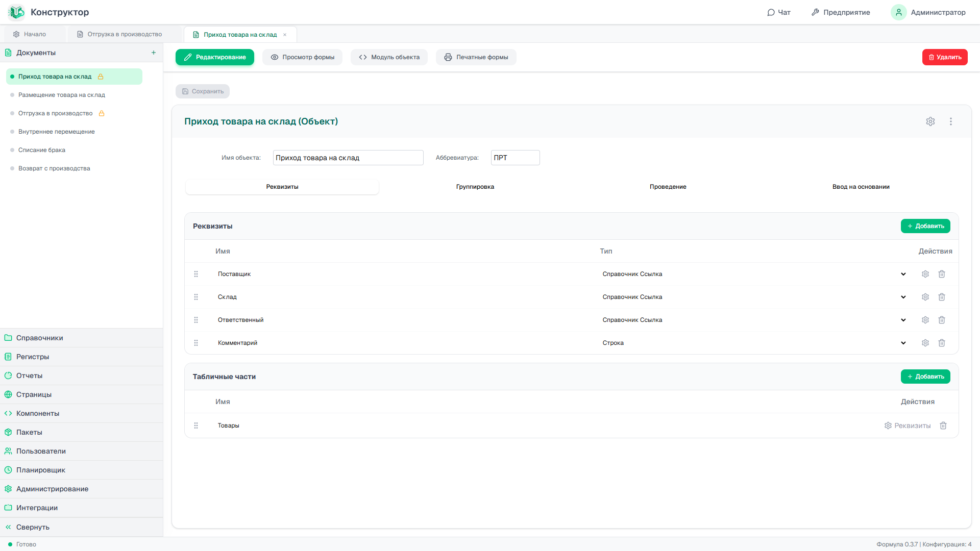Delete the Комментарий requisite with trash icon
The height and width of the screenshot is (551, 980).
(942, 343)
